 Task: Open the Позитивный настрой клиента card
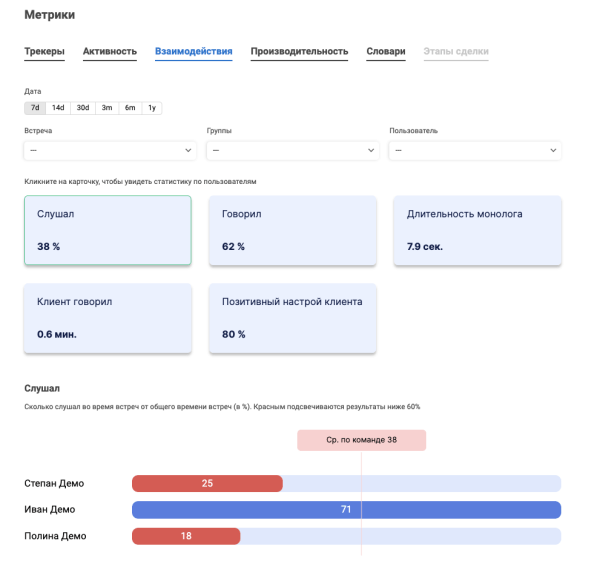tap(292, 318)
